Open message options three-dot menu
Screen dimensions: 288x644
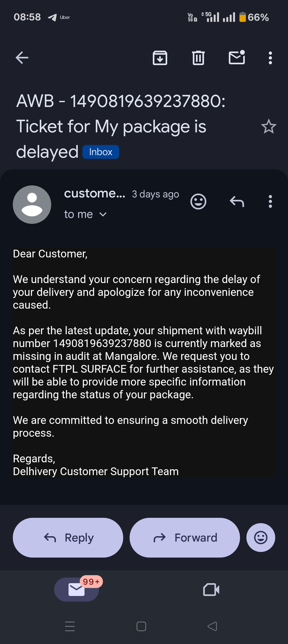[x=270, y=202]
